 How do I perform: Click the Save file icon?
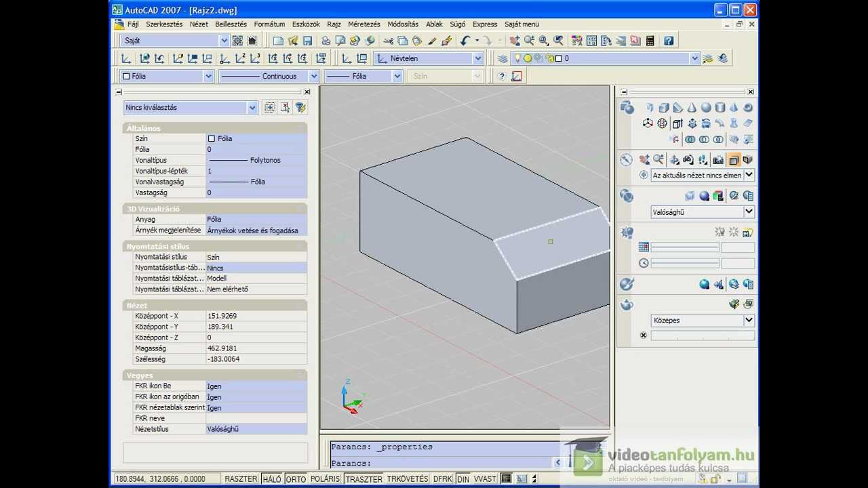[x=307, y=41]
